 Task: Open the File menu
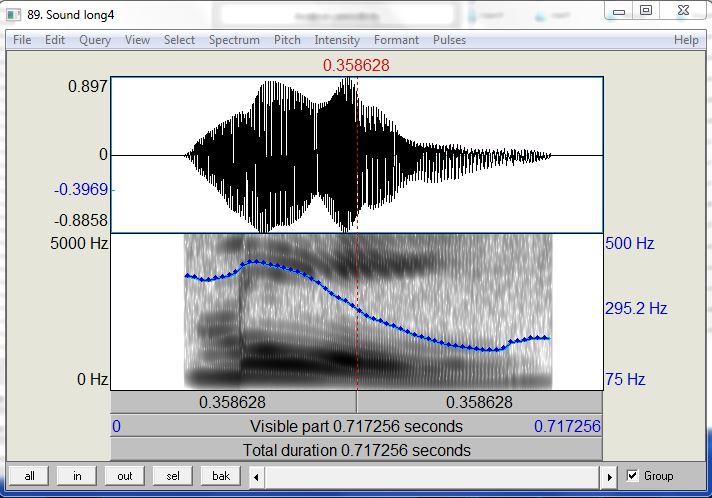pyautogui.click(x=22, y=40)
